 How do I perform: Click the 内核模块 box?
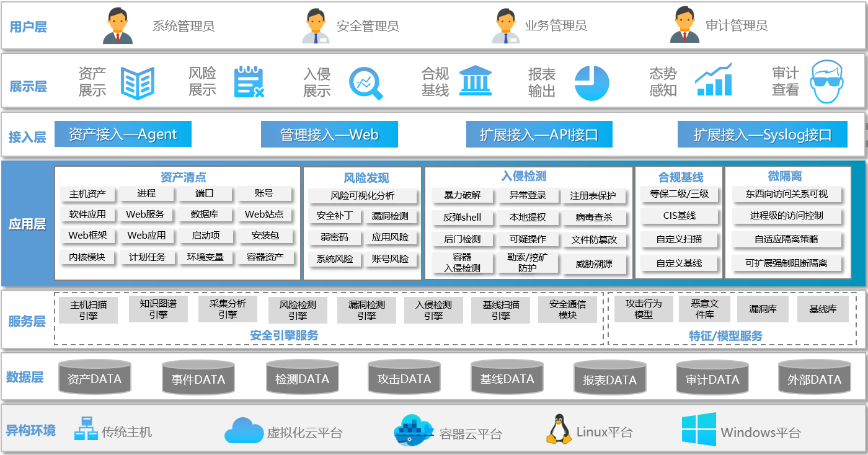click(87, 257)
